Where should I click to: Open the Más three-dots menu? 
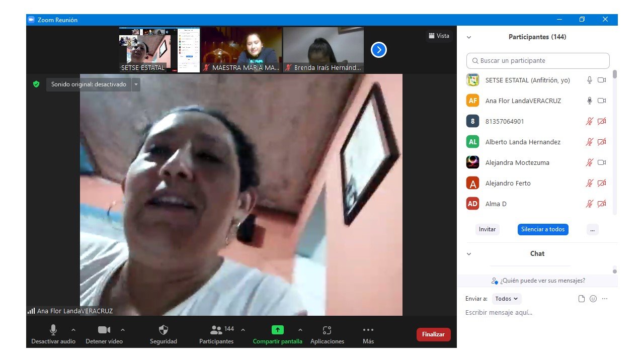368,330
